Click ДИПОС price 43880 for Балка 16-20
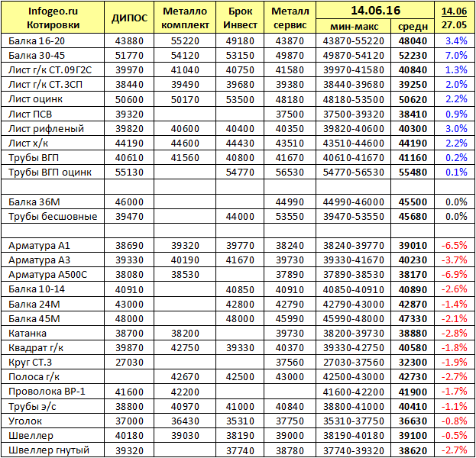This screenshot has width=476, height=458. coord(129,41)
